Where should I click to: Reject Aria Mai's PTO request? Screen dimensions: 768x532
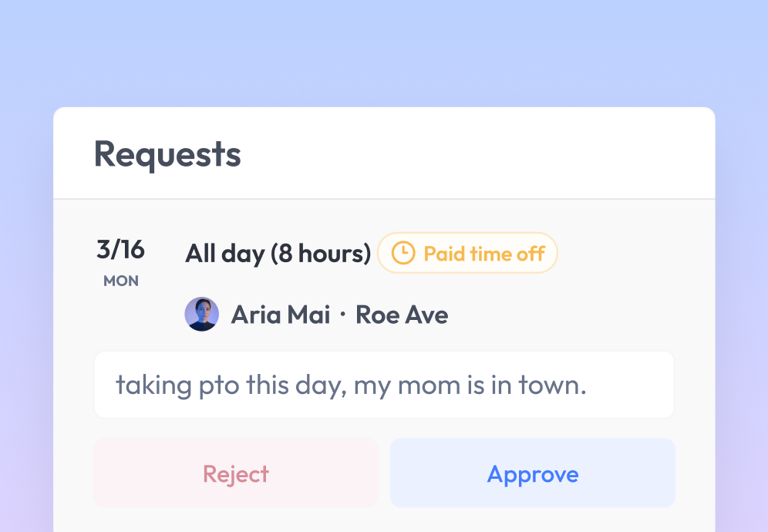(x=236, y=473)
